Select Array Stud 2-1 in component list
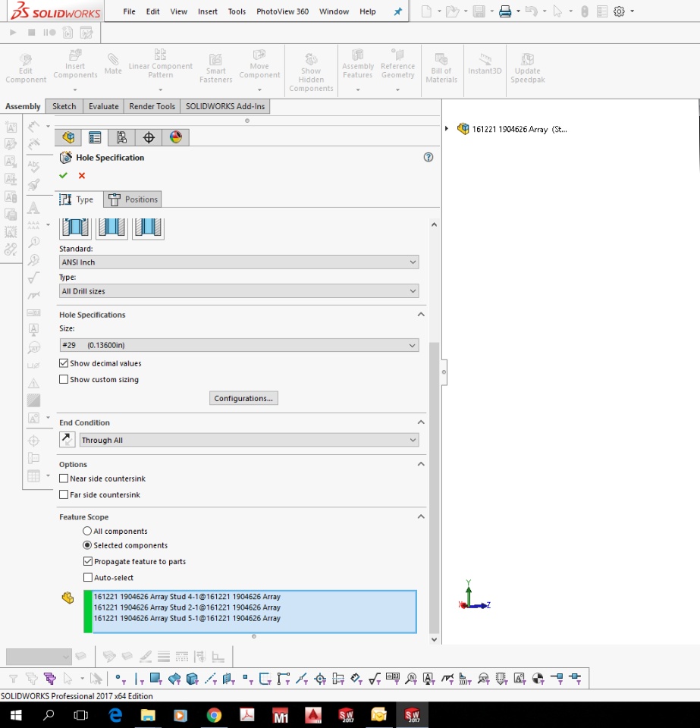 point(187,607)
